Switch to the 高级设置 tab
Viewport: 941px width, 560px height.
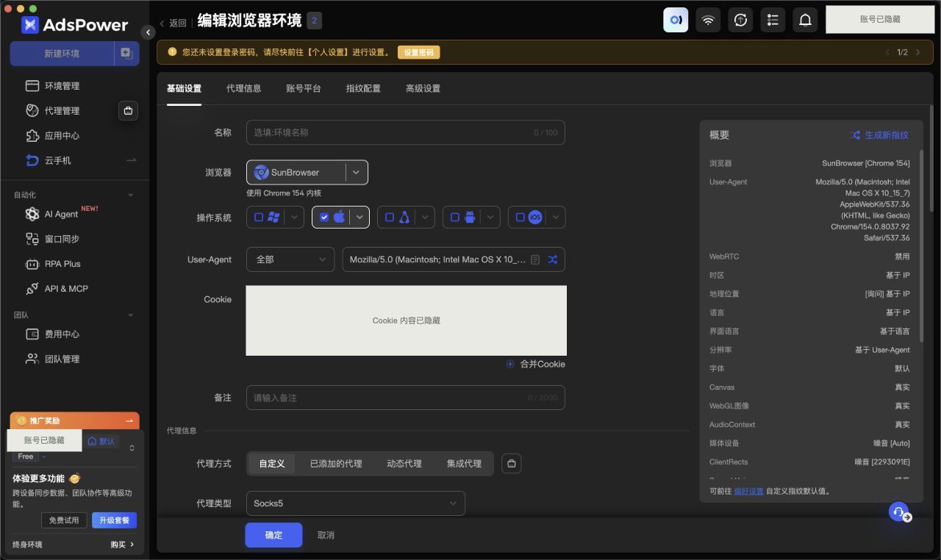423,88
